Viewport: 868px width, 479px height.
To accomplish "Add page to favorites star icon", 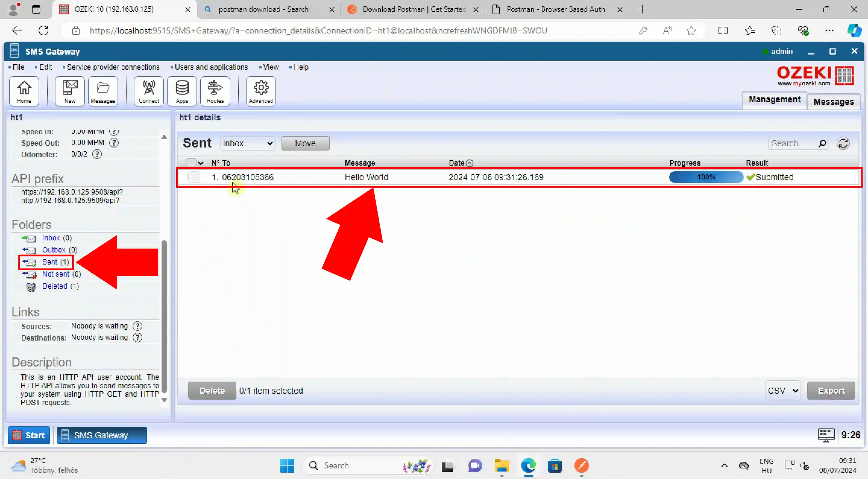I will pos(691,31).
